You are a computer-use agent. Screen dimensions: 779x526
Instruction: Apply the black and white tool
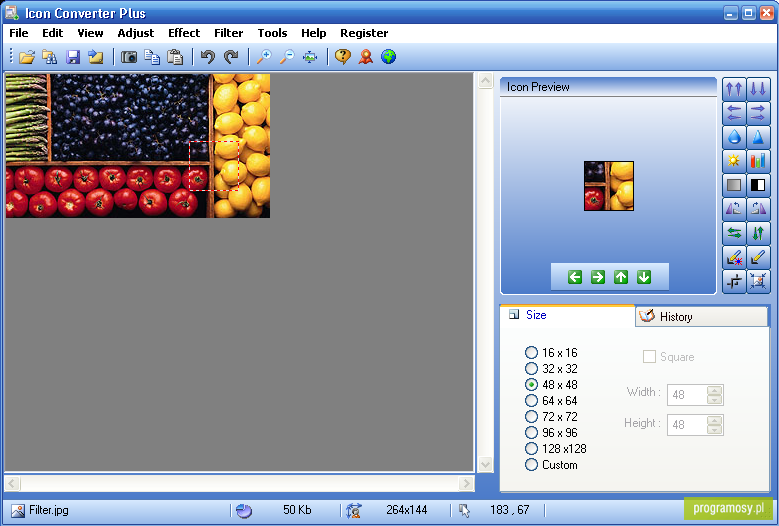tap(758, 185)
